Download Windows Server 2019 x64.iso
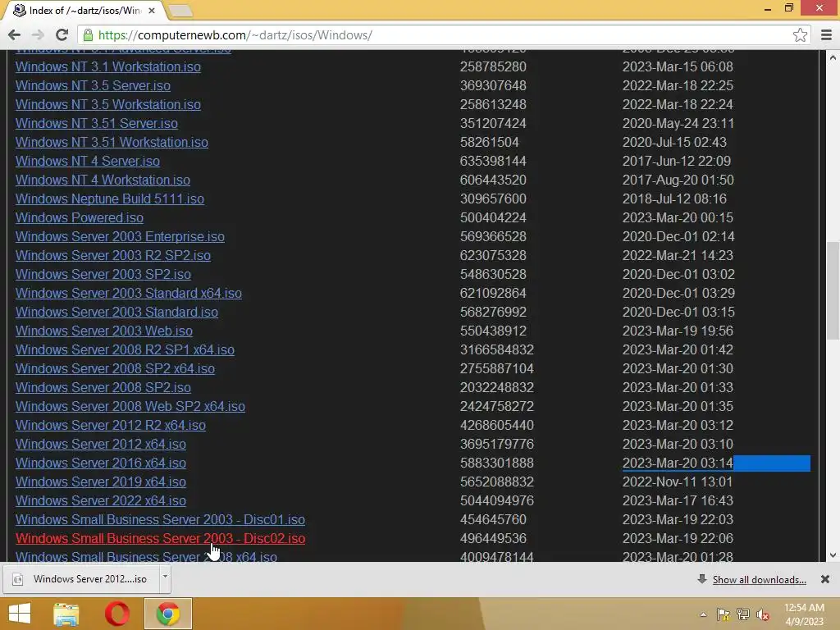840x630 pixels. coord(101,482)
